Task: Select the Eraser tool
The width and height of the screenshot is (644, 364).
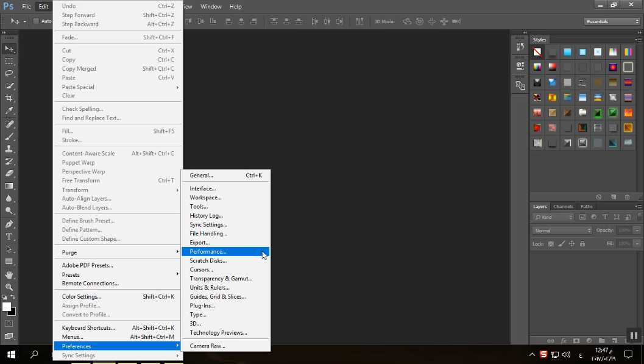Action: point(9,173)
